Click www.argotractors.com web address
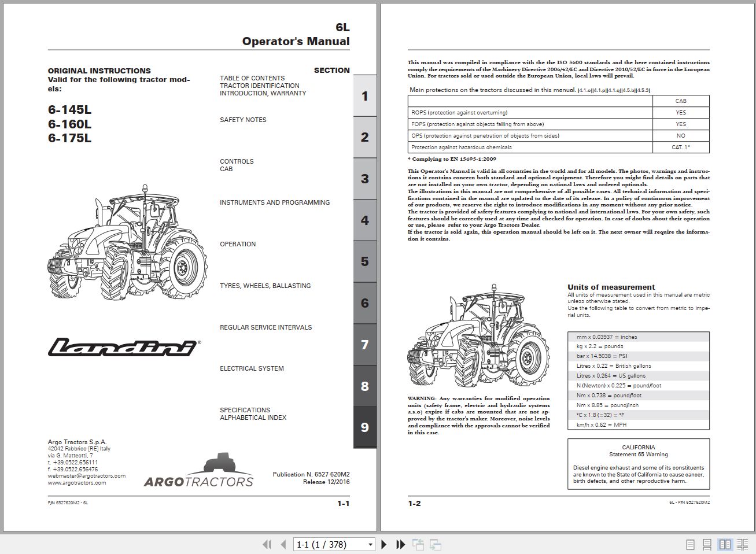 [77, 483]
